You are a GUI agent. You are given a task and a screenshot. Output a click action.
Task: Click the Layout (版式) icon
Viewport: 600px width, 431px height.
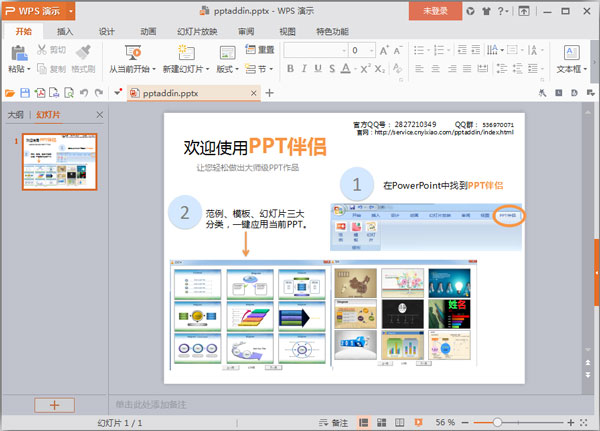pos(227,53)
